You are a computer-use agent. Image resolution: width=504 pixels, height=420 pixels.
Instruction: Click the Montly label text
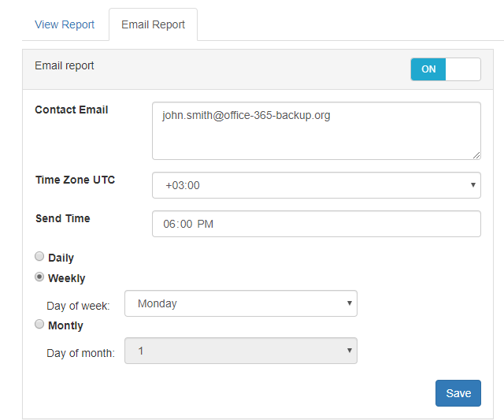(x=65, y=325)
